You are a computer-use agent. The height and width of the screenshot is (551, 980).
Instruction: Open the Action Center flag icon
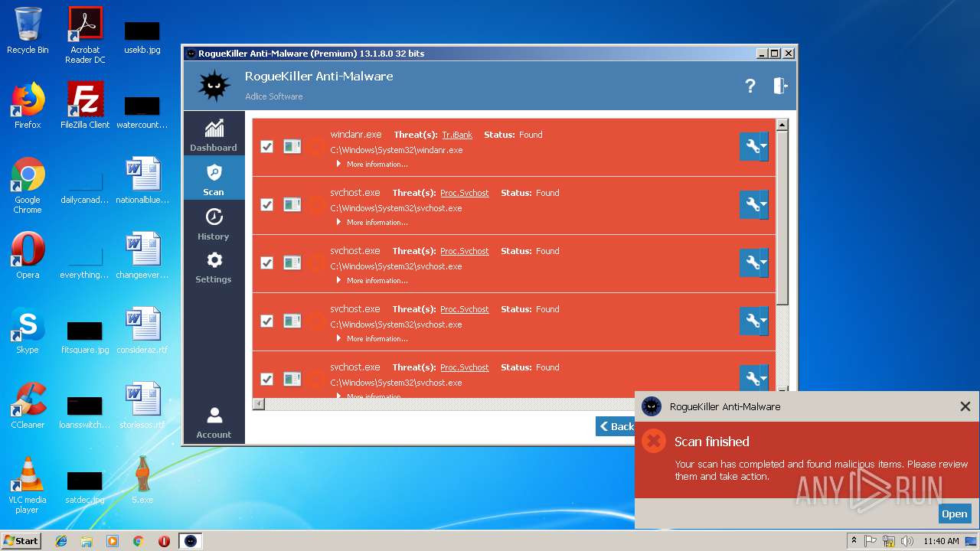click(871, 541)
